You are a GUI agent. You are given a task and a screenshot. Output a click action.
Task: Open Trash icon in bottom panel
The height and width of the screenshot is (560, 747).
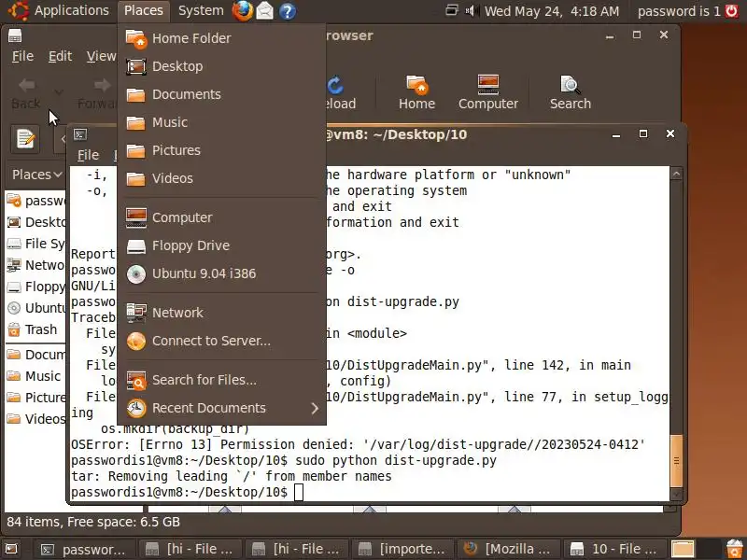[735, 549]
